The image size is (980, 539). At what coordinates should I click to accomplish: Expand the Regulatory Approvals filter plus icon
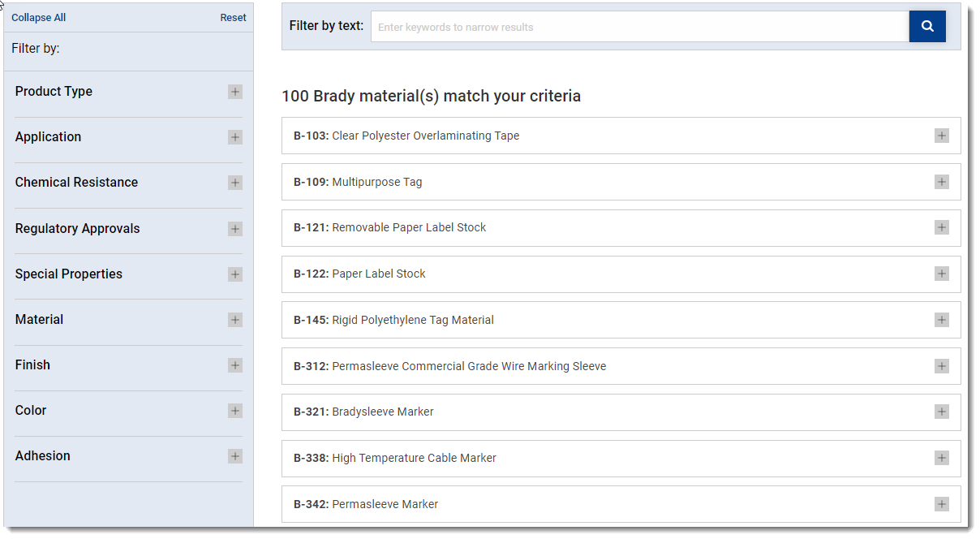tap(235, 229)
